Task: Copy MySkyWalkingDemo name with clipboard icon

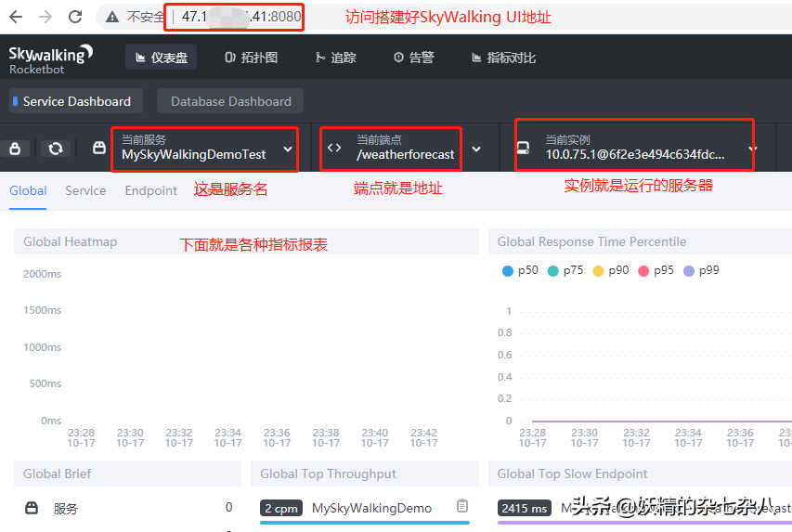Action: coord(462,506)
